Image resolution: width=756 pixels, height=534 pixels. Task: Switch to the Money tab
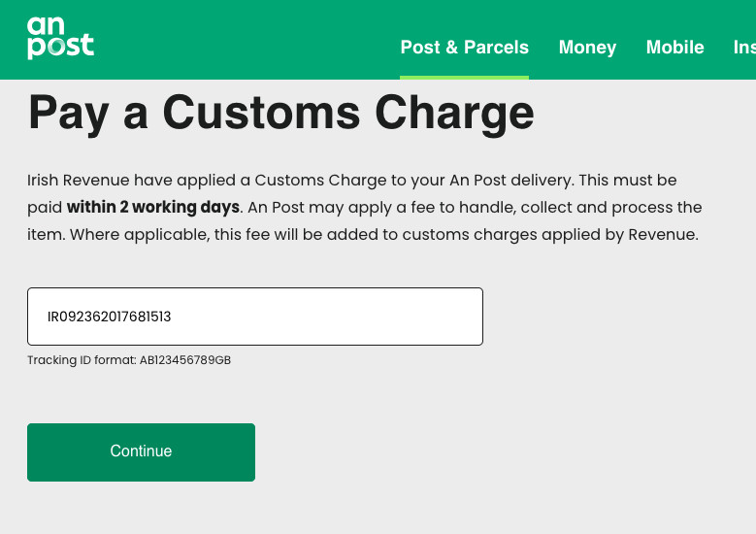587,47
